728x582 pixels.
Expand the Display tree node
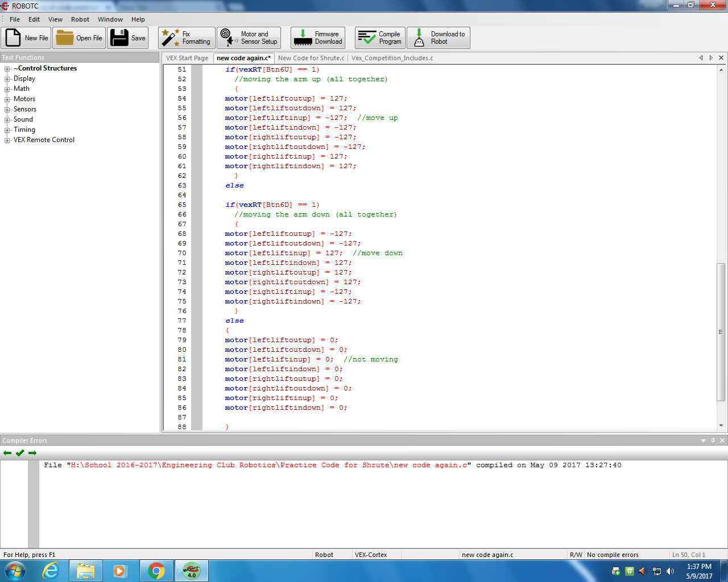coord(7,79)
